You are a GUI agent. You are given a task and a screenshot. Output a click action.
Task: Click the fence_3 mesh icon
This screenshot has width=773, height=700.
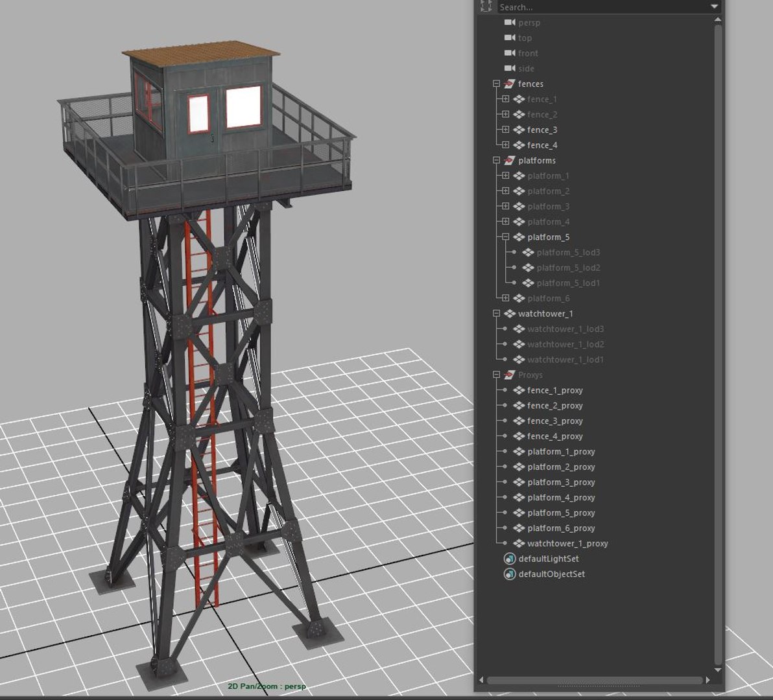pyautogui.click(x=519, y=130)
